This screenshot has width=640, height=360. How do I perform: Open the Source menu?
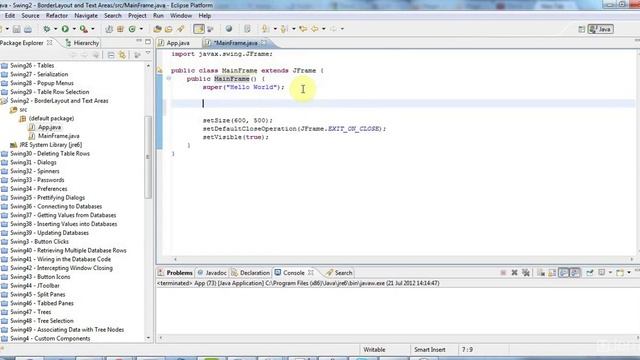click(30, 16)
